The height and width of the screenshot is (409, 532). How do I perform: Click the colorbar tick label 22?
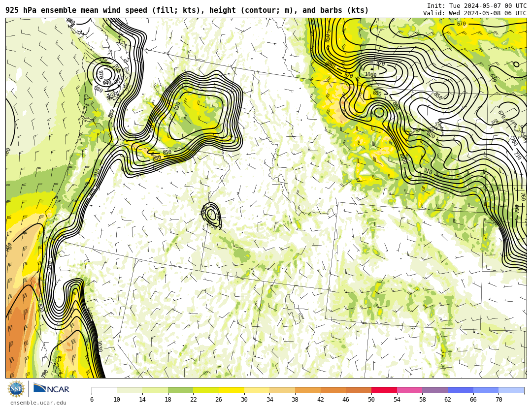coord(194,400)
